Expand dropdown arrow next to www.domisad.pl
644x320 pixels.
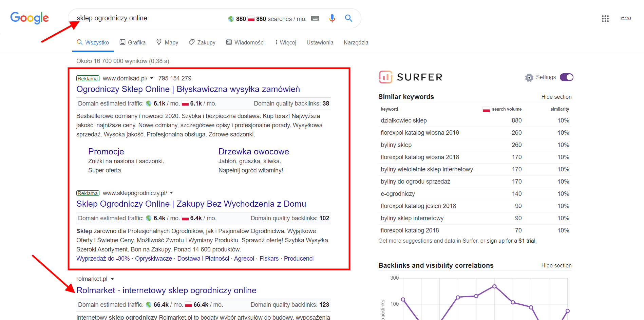[152, 78]
